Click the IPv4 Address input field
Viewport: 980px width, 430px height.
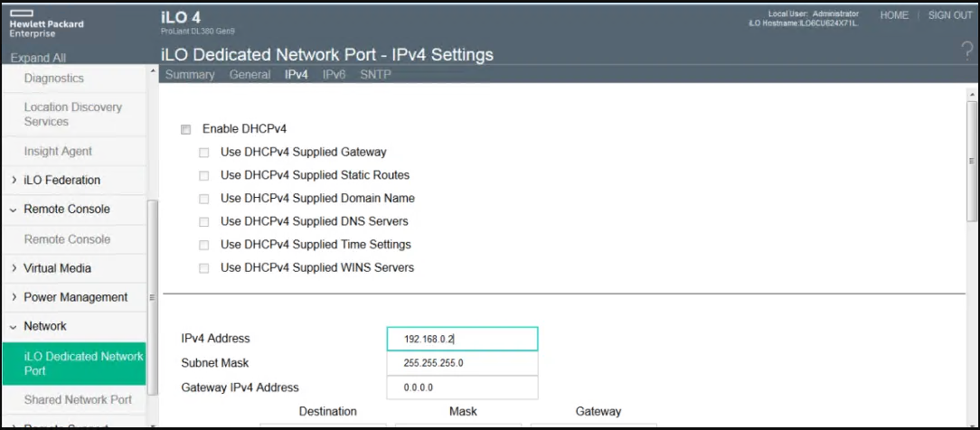click(x=462, y=339)
